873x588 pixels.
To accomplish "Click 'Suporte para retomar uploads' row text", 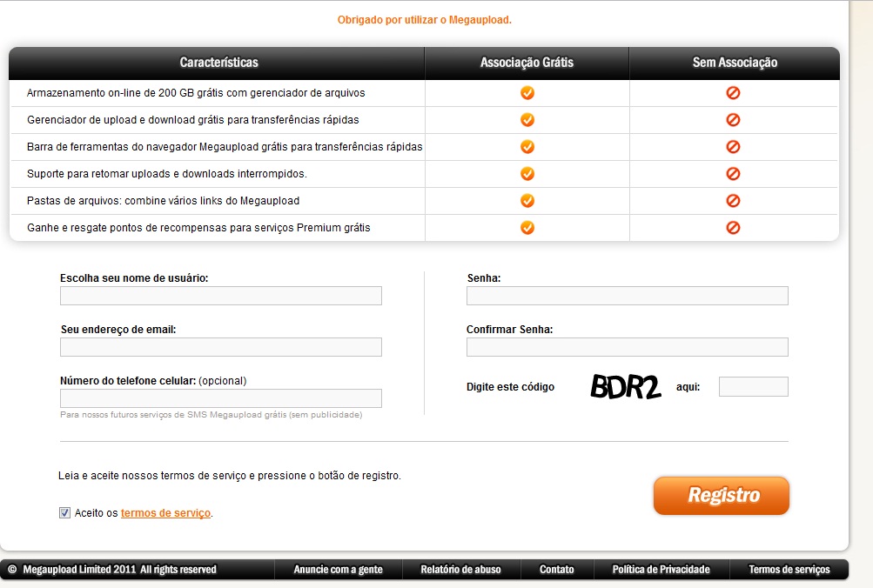I will (167, 174).
